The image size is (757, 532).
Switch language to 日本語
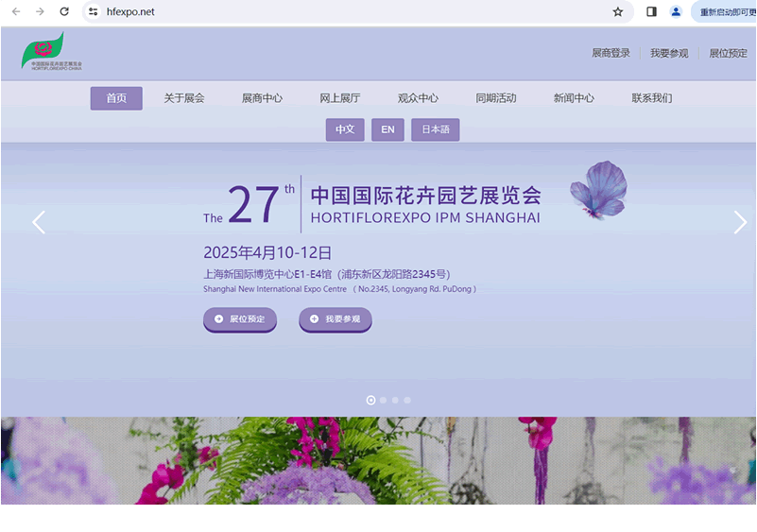click(436, 129)
